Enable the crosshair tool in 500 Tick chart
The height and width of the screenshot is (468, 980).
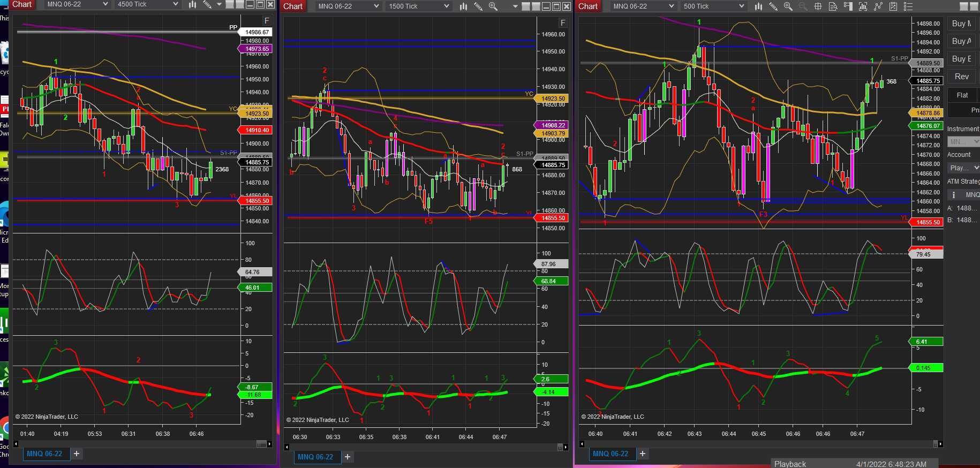coord(818,6)
